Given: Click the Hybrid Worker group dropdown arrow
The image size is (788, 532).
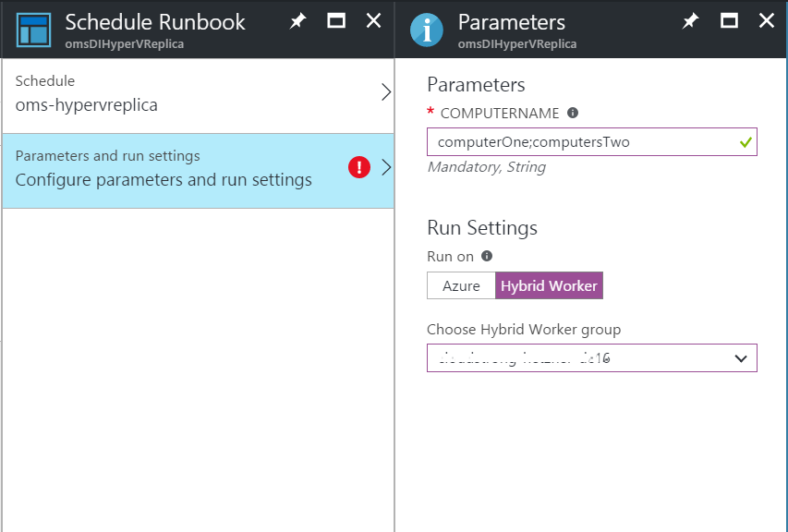Looking at the screenshot, I should 741,358.
